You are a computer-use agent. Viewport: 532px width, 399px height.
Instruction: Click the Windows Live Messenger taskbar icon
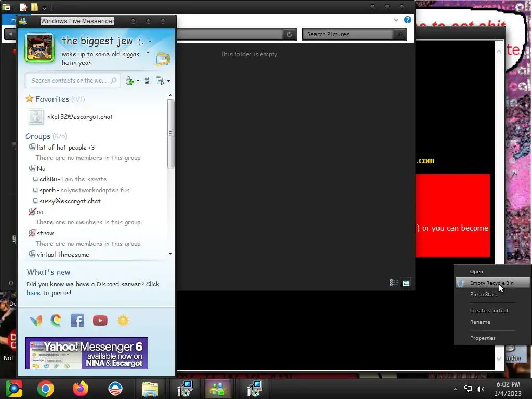click(x=218, y=389)
